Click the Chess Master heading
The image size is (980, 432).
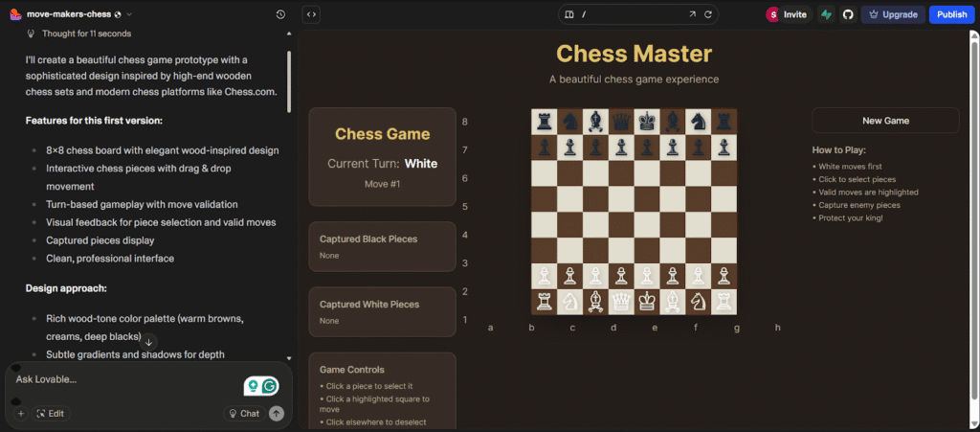pos(634,54)
